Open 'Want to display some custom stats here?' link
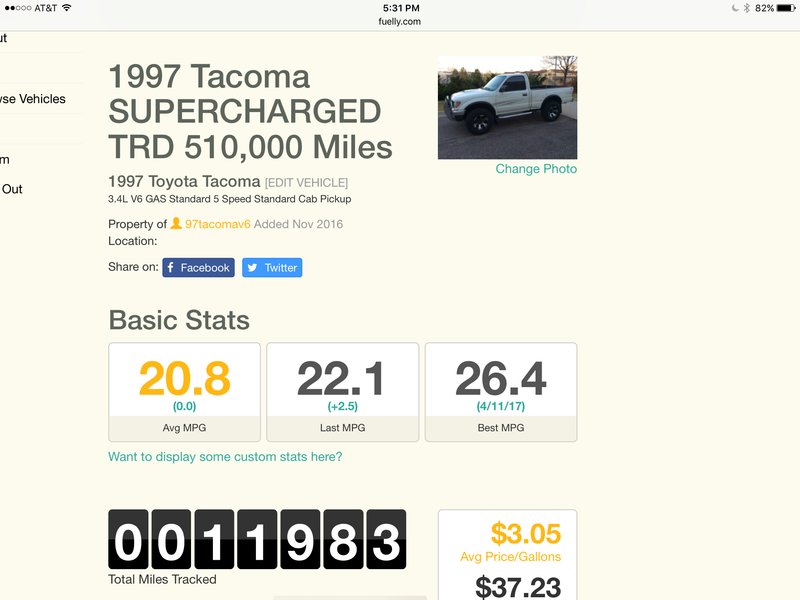 click(x=225, y=457)
